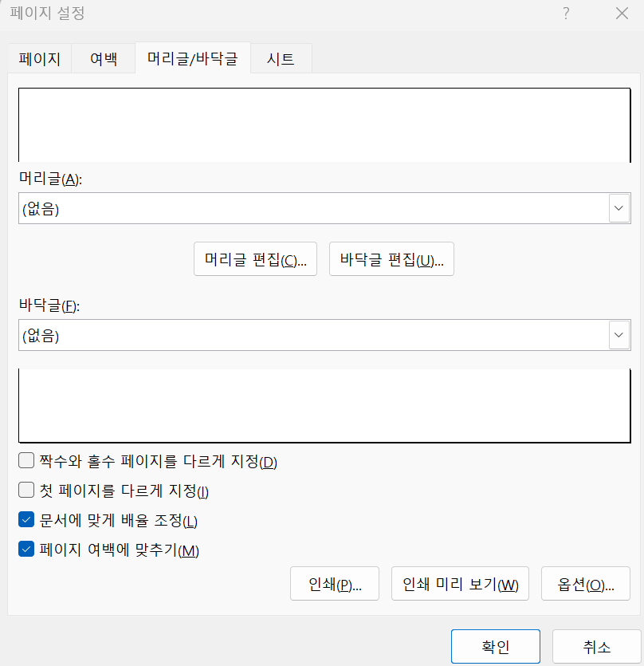Click the help question mark icon
644x666 pixels.
tap(565, 14)
